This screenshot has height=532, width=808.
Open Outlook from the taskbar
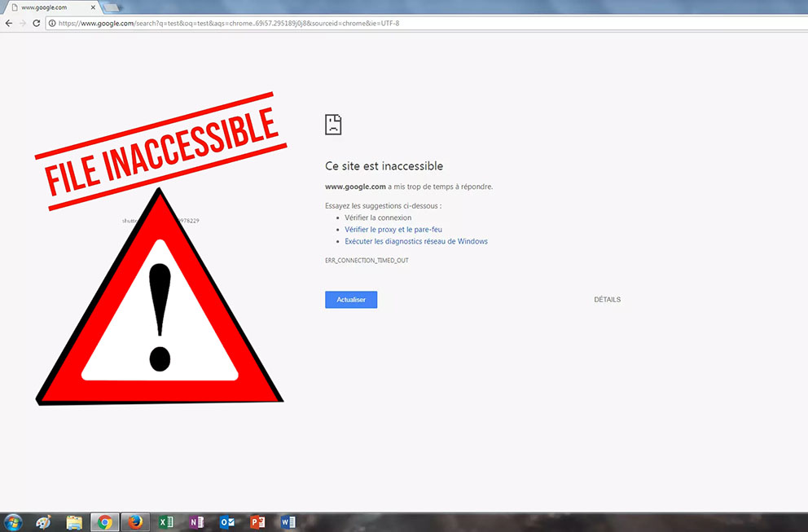[x=226, y=522]
